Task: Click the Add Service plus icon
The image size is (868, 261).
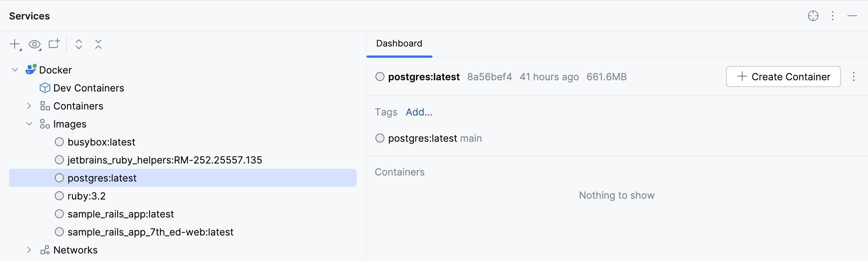Action: (14, 44)
